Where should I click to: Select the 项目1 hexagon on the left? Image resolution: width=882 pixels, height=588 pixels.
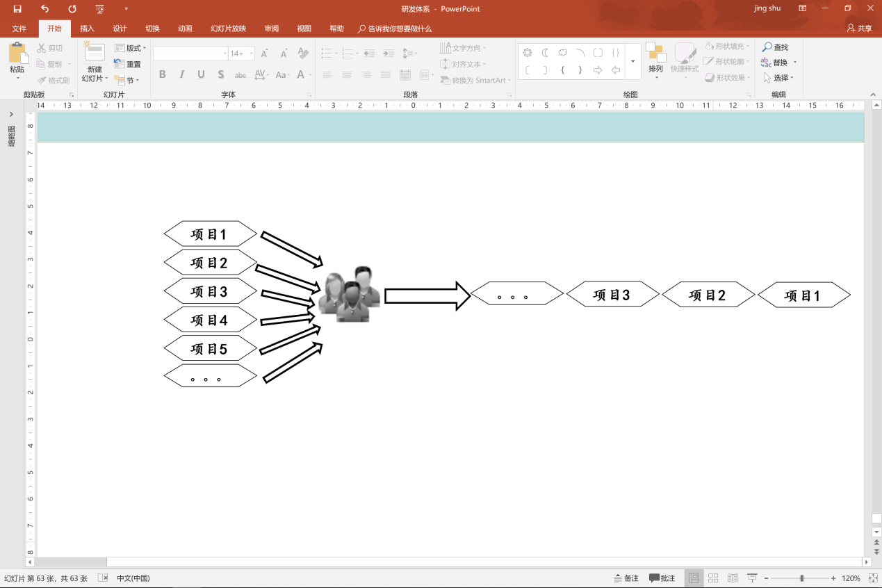210,234
